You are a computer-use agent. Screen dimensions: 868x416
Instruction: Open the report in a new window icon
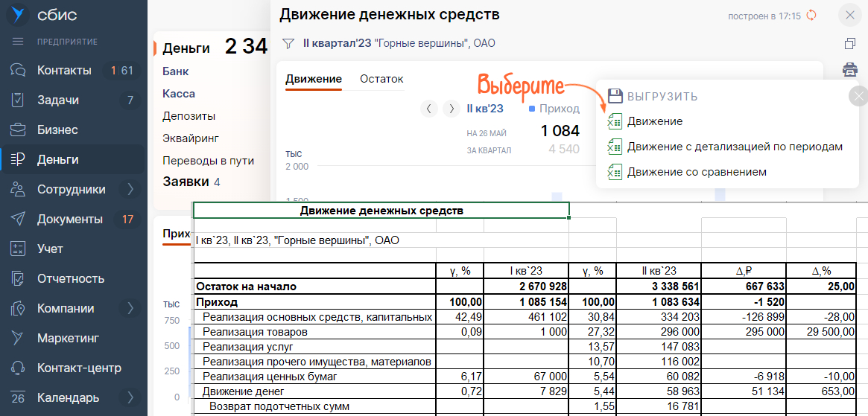[849, 44]
